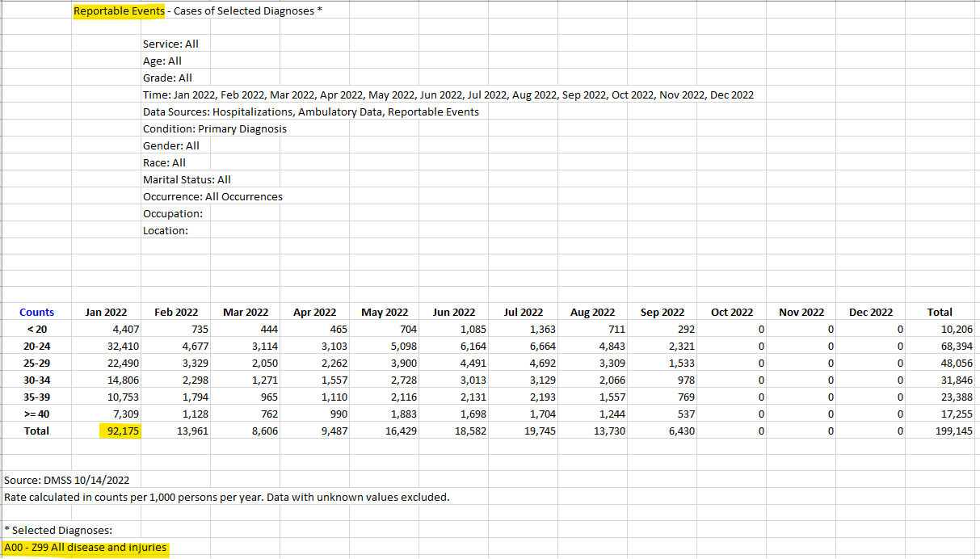
Task: Select Apr 2022 total 9,487
Action: (x=334, y=431)
